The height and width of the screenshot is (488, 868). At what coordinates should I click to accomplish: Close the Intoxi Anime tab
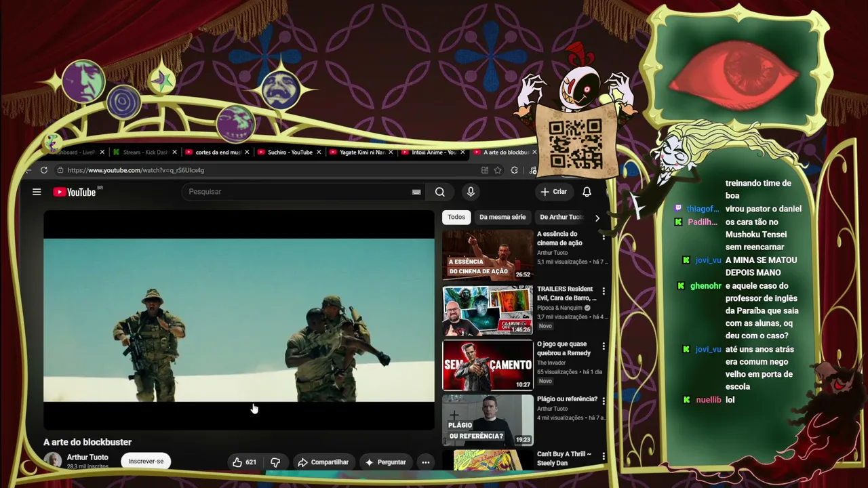(462, 152)
